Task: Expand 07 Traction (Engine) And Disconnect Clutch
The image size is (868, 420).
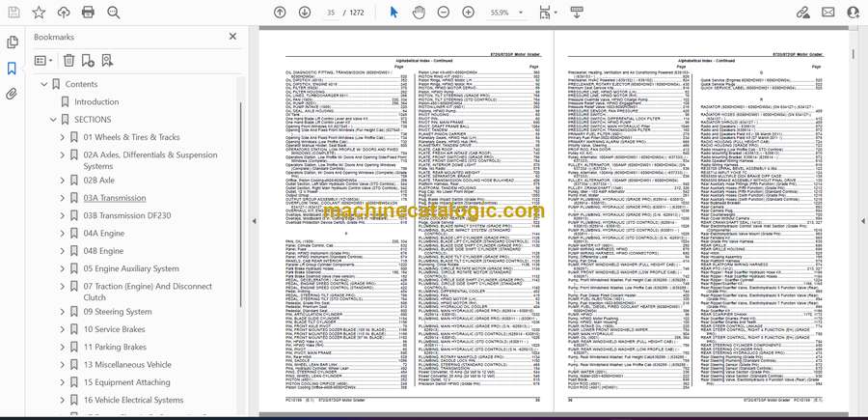Action: [62, 287]
